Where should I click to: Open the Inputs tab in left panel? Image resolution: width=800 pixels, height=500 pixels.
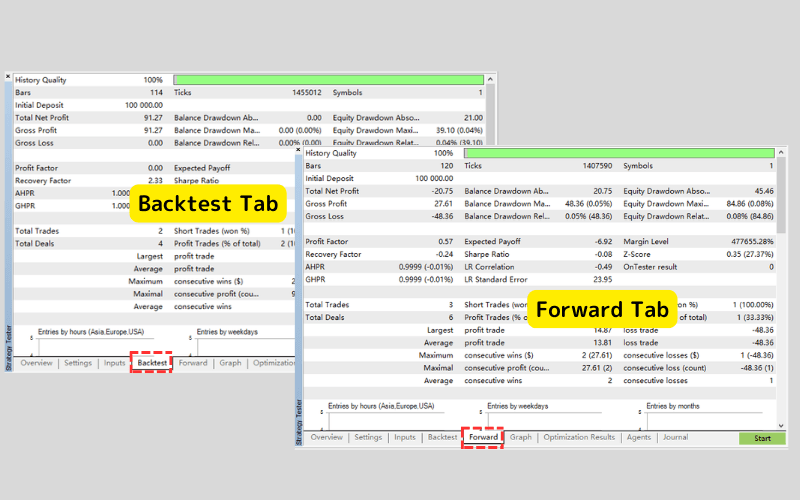click(114, 363)
